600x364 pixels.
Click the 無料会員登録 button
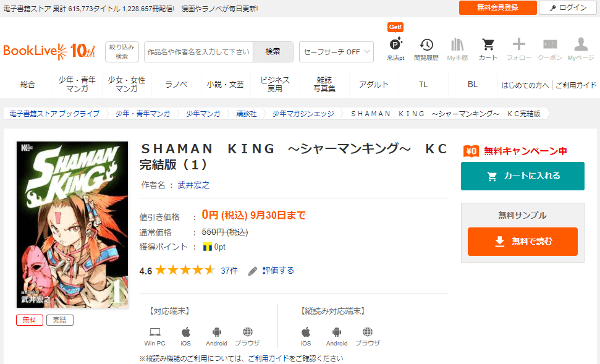tap(497, 7)
